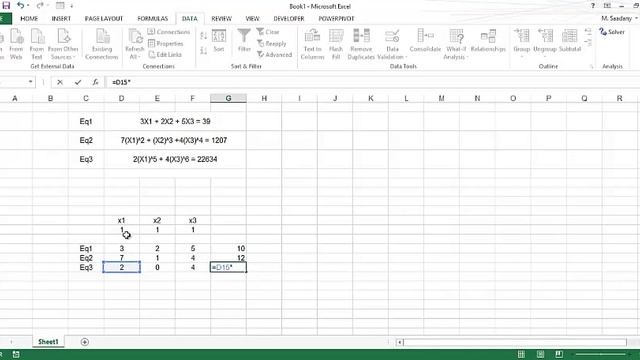Open M. Saadany account menu
The image size is (640, 360).
click(619, 19)
